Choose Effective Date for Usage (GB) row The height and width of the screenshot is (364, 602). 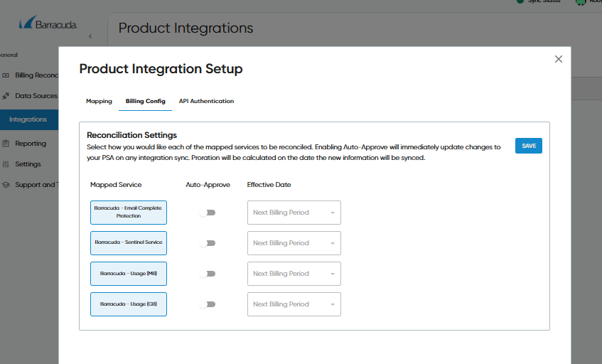tap(294, 304)
